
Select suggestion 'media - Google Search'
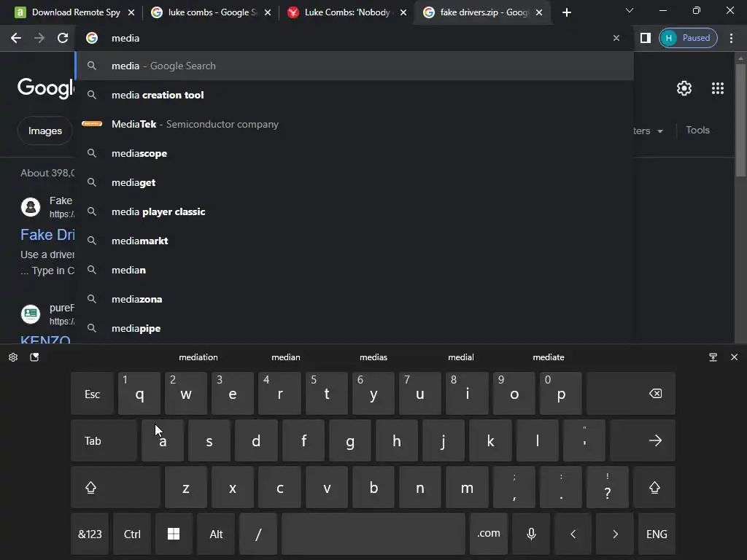pyautogui.click(x=355, y=66)
